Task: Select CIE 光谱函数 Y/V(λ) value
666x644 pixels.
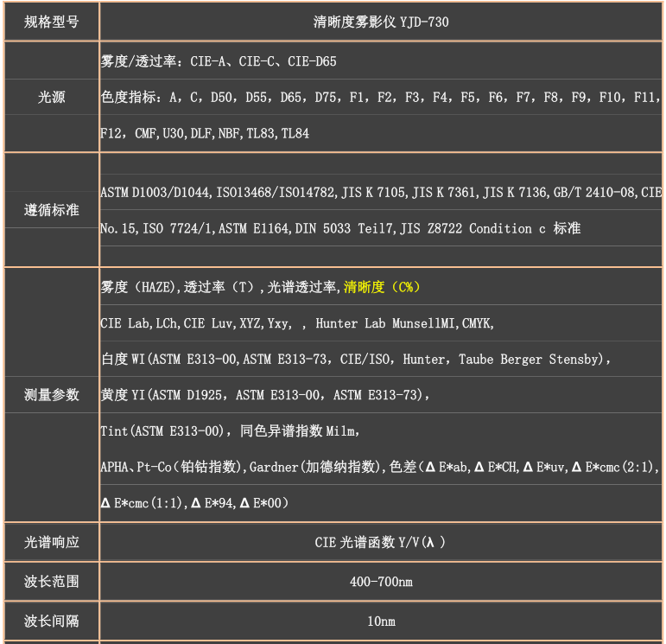Action: pos(380,542)
